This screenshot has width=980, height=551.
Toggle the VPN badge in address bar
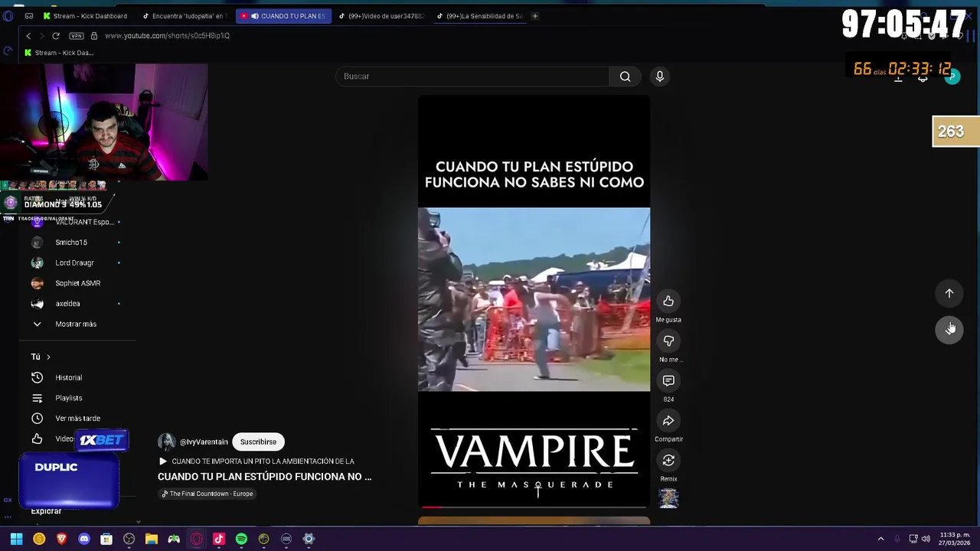tap(77, 36)
